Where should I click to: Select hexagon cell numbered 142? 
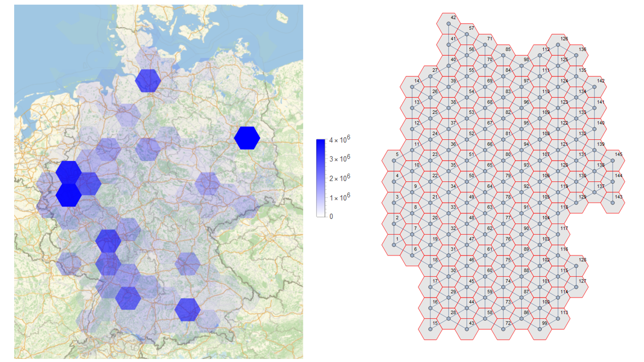click(x=594, y=87)
